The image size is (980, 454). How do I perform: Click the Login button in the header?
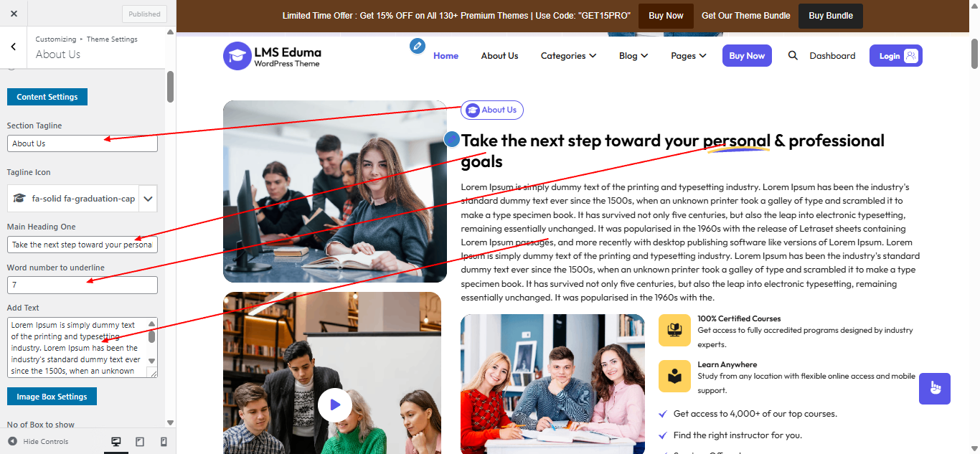(895, 55)
